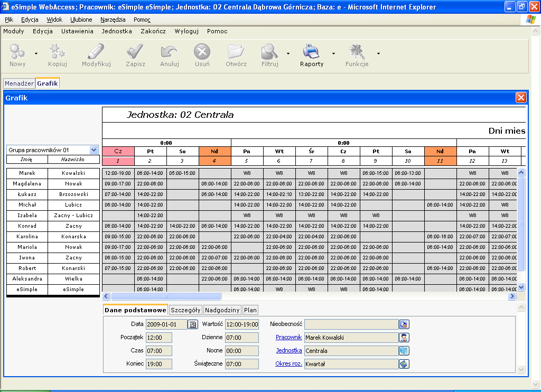Click the Anuluj undo icon

[170, 52]
